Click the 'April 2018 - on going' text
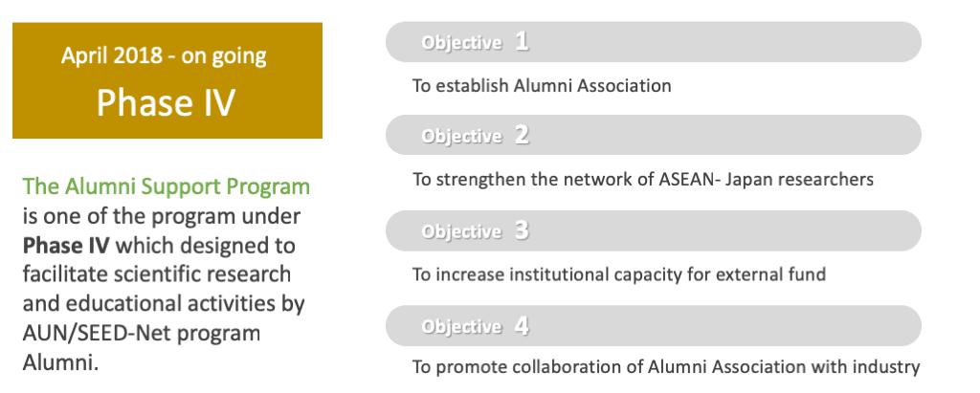This screenshot has height=393, width=980. [x=164, y=56]
